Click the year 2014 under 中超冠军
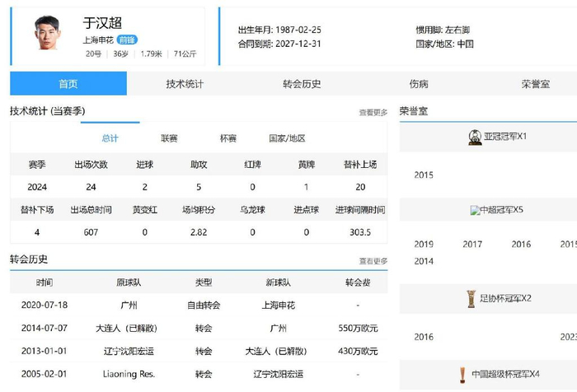577x392 pixels. pyautogui.click(x=424, y=261)
